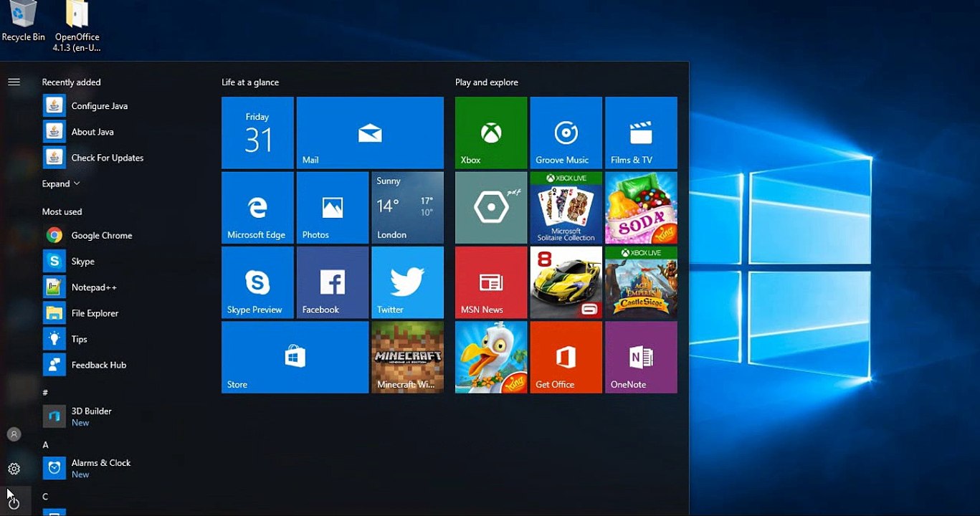Open the Store tile

click(295, 357)
